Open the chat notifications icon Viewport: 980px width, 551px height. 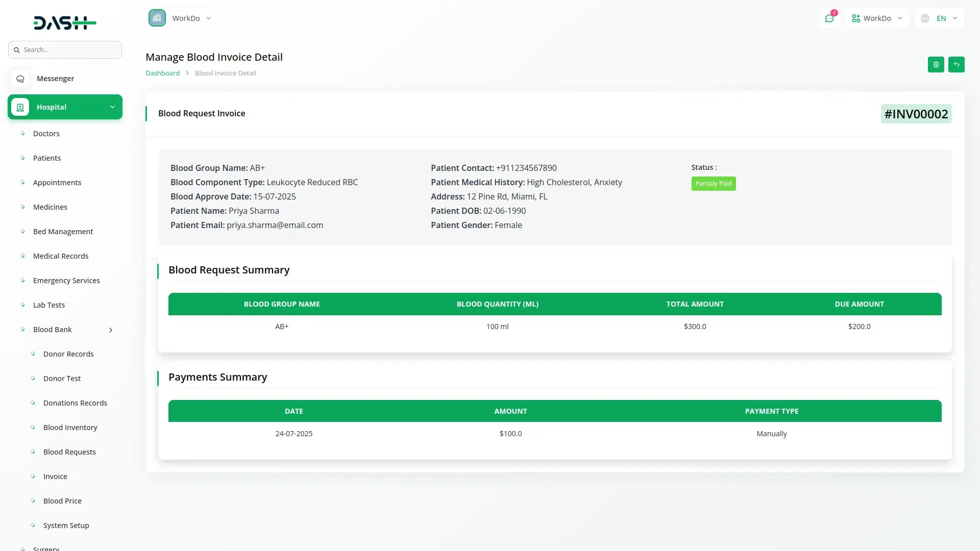click(x=829, y=18)
